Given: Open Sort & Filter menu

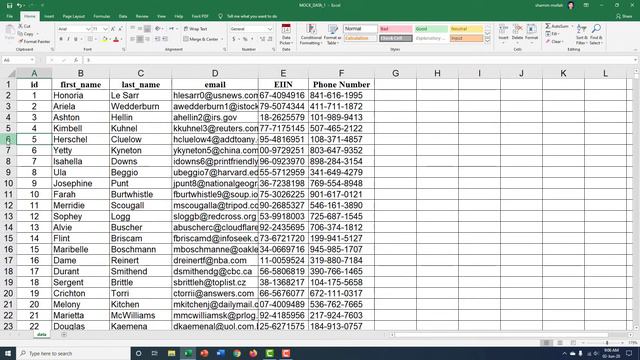Looking at the screenshot, I should coord(581,34).
